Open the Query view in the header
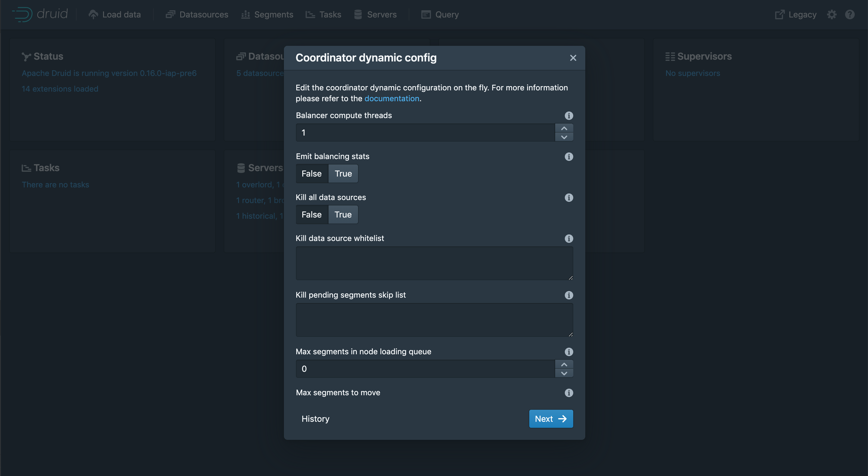 [x=440, y=14]
